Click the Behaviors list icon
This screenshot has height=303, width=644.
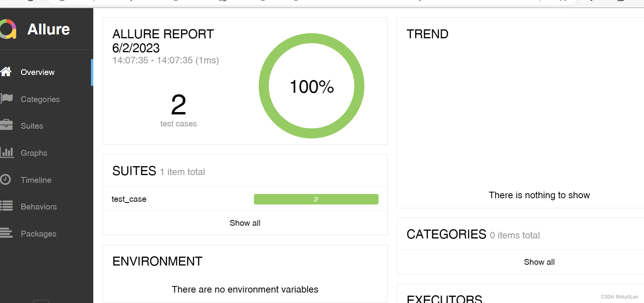point(6,206)
